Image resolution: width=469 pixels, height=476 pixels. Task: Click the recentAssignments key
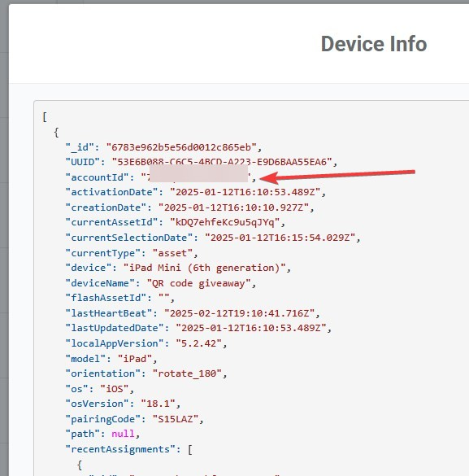pyautogui.click(x=120, y=449)
